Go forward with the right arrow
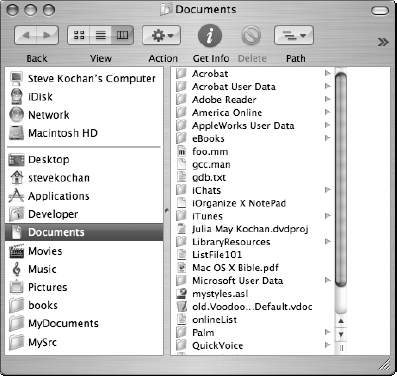Image resolution: width=397 pixels, height=376 pixels. coord(47,35)
